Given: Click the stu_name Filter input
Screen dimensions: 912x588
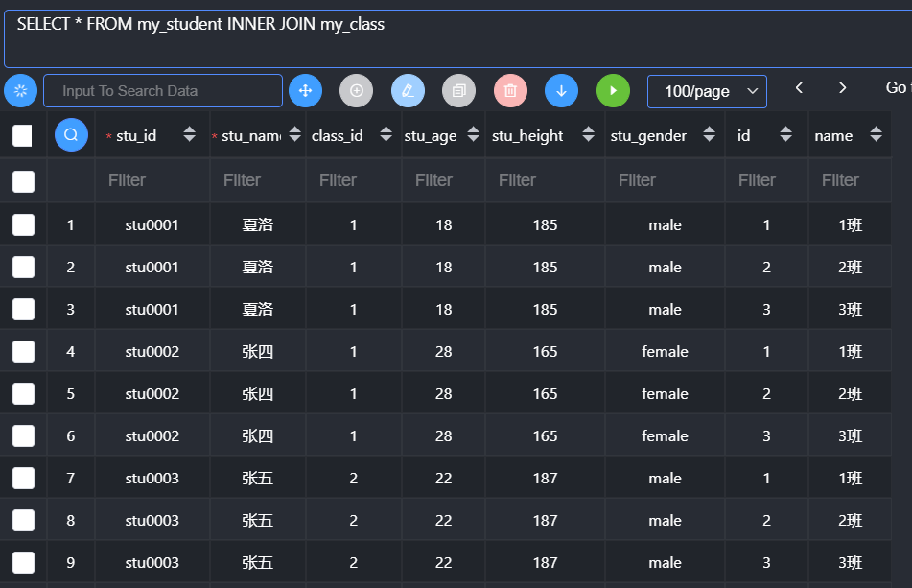Looking at the screenshot, I should [258, 180].
